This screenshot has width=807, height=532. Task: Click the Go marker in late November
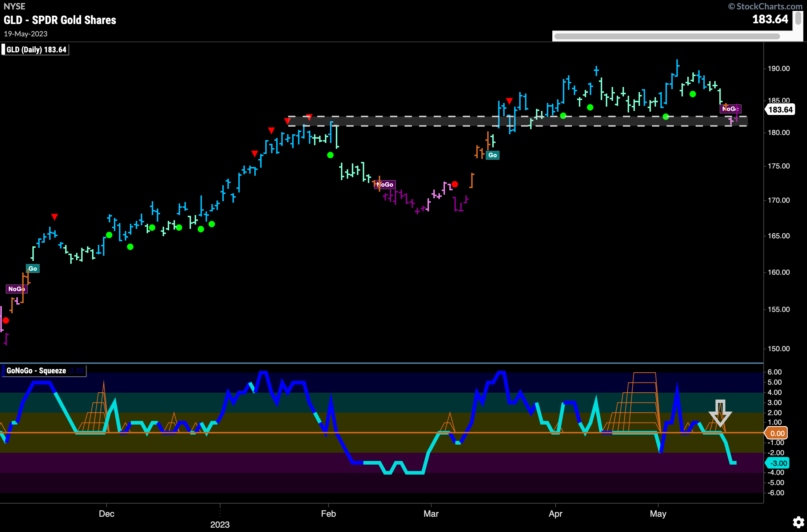[33, 269]
